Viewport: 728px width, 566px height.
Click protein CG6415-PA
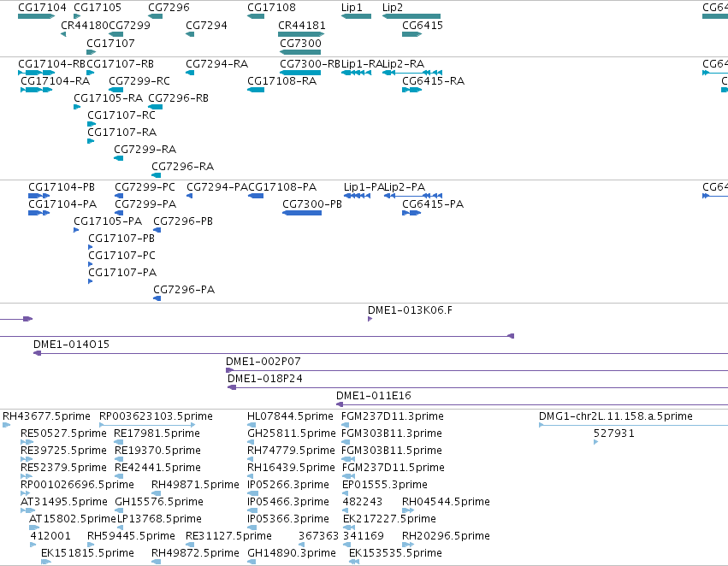(x=411, y=213)
